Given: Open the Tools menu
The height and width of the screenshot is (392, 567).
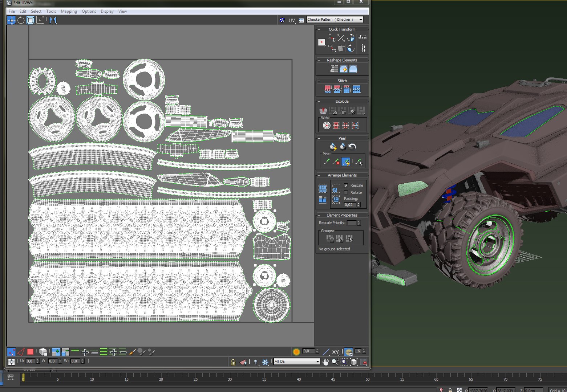Looking at the screenshot, I should click(x=51, y=11).
